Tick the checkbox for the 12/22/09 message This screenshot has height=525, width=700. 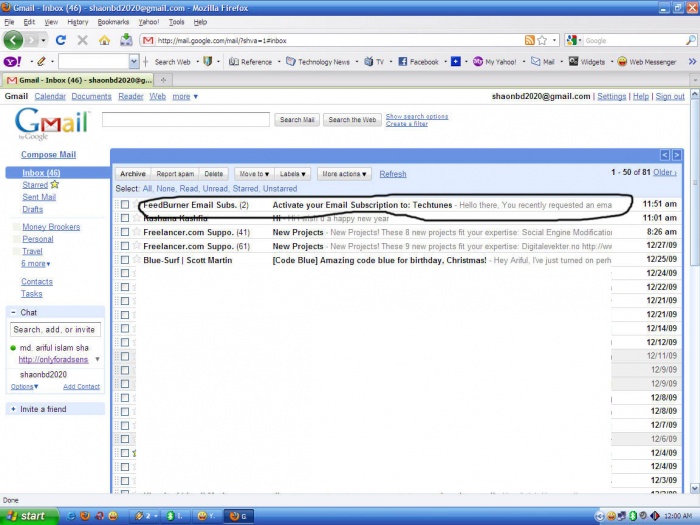click(x=125, y=287)
